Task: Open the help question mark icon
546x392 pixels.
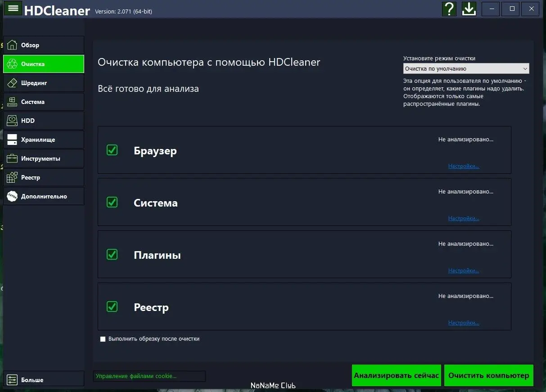Action: click(x=449, y=9)
